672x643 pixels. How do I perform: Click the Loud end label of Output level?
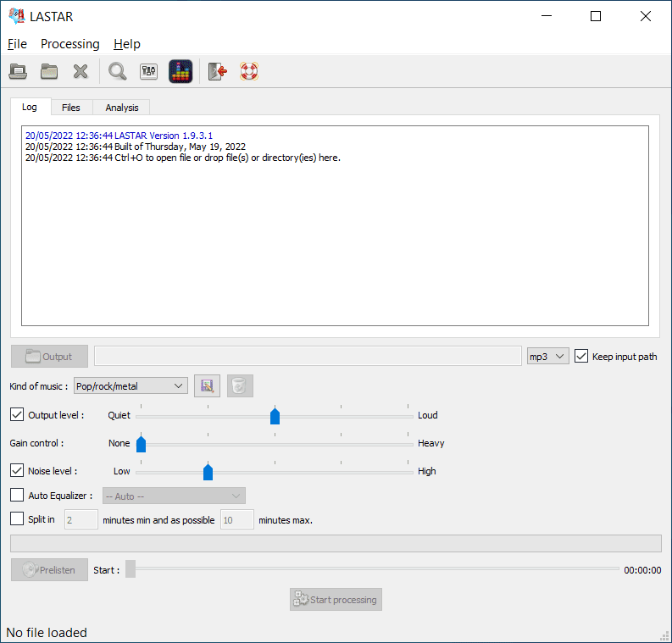(427, 415)
